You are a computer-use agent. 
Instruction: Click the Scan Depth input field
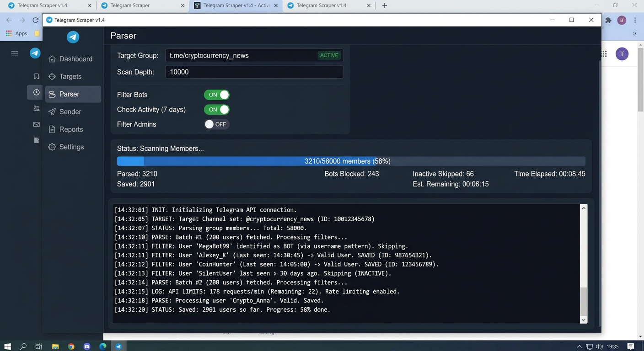pos(254,72)
